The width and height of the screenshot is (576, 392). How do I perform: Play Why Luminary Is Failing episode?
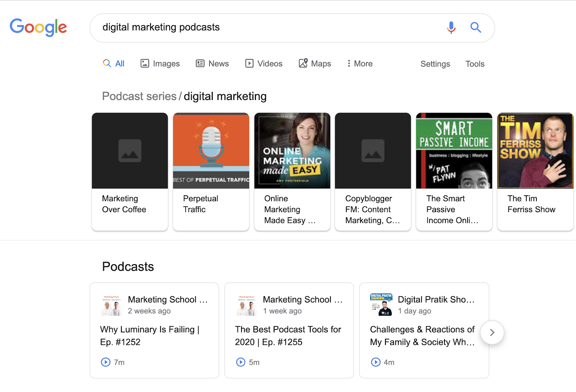[105, 362]
